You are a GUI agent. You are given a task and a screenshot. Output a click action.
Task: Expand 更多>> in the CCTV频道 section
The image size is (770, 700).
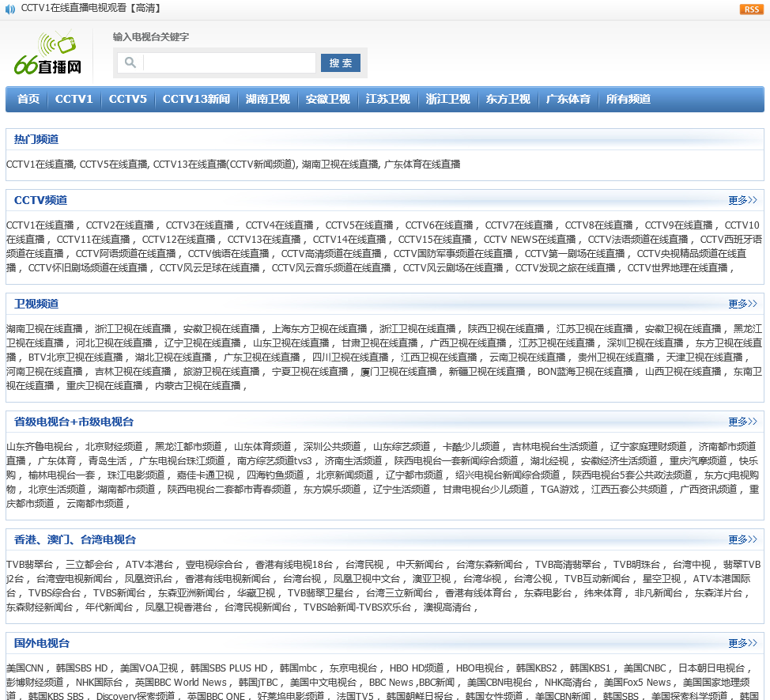click(742, 200)
